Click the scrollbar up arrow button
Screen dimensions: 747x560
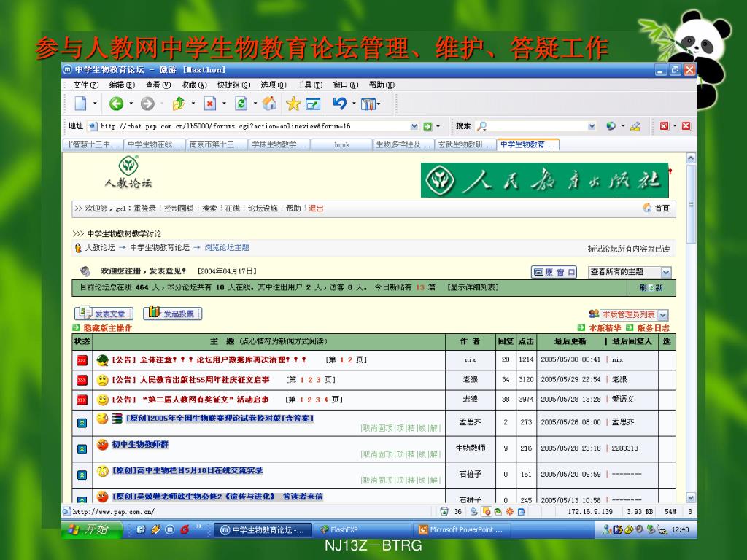pyautogui.click(x=691, y=158)
